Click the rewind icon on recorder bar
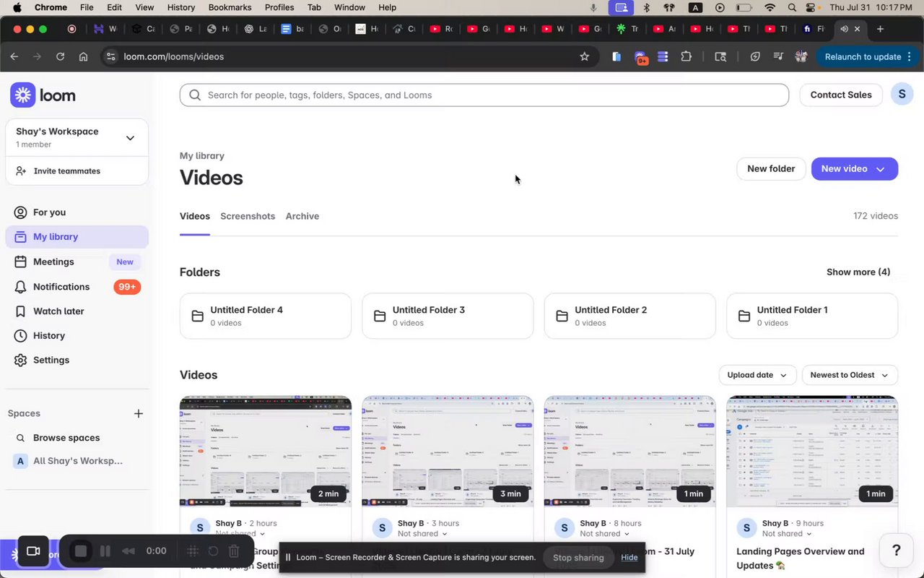The width and height of the screenshot is (924, 578). coord(128,551)
